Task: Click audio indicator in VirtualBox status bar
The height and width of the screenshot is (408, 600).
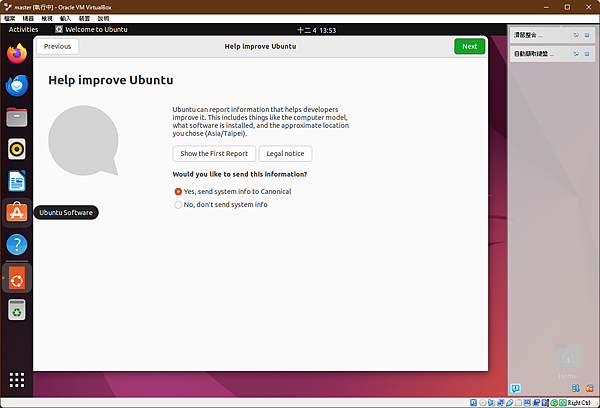Action: (491, 403)
